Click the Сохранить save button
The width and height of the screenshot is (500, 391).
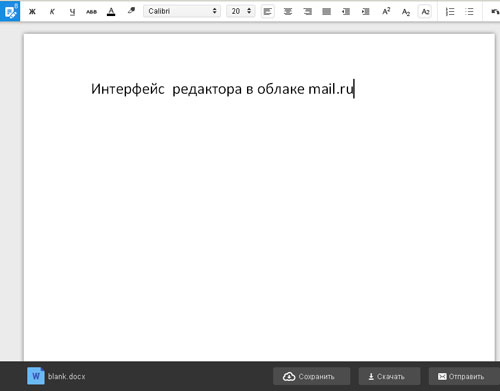pos(312,376)
